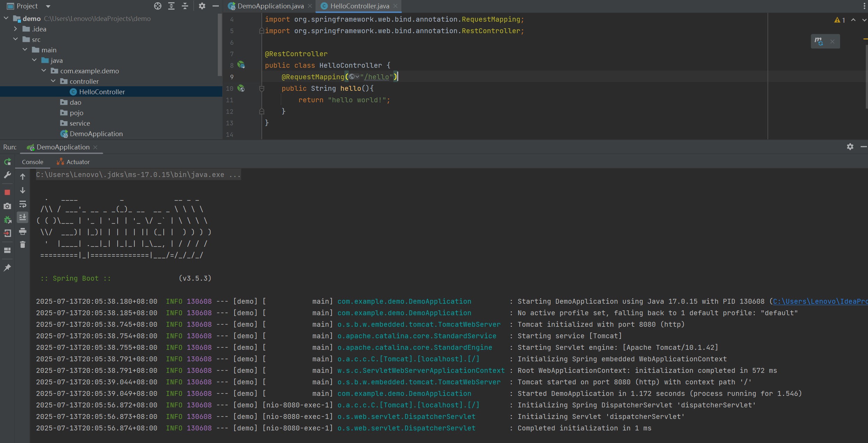Click the project tree vertical scrollbar
Viewport: 868px width, 443px height.
(x=220, y=45)
